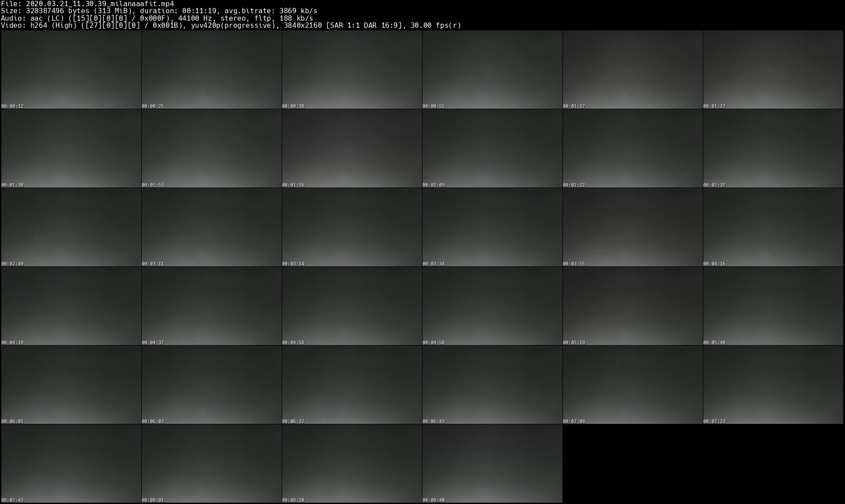
Task: Click the frame stamped 00:02:09
Action: coord(492,148)
